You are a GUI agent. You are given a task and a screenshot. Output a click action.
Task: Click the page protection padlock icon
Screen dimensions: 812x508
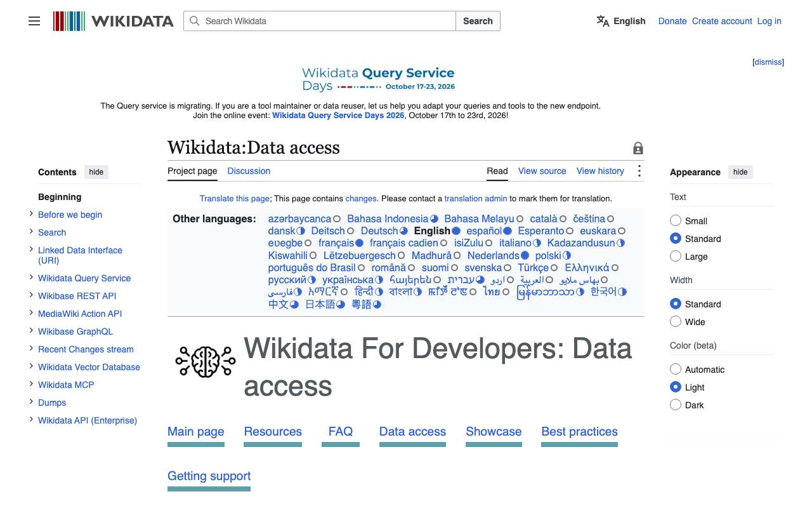(638, 148)
